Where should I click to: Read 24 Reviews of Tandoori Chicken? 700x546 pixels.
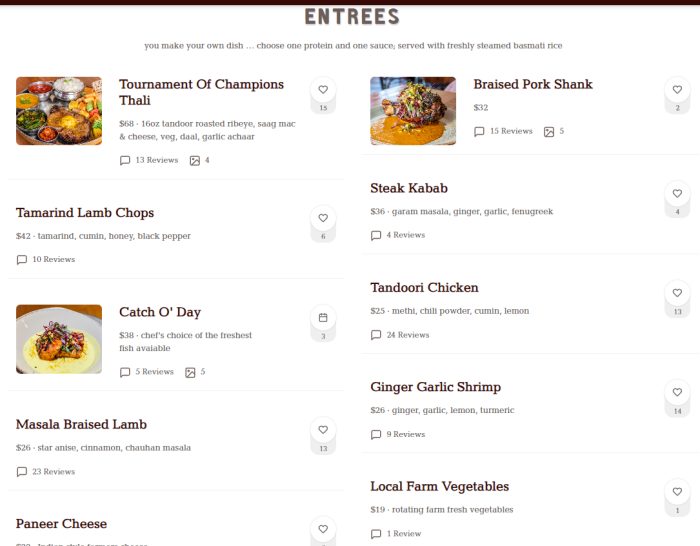(399, 335)
